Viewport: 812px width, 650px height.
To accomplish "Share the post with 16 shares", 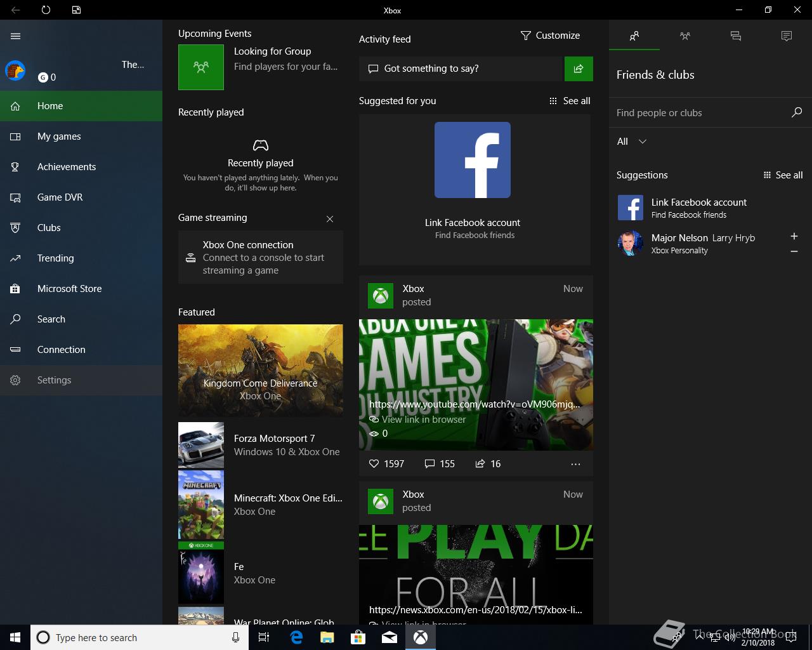I will pos(488,464).
